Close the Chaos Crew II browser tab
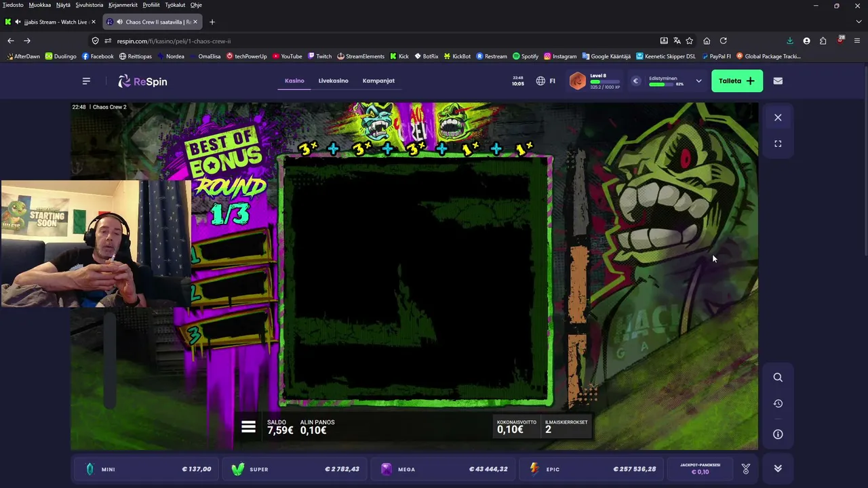 [x=195, y=22]
